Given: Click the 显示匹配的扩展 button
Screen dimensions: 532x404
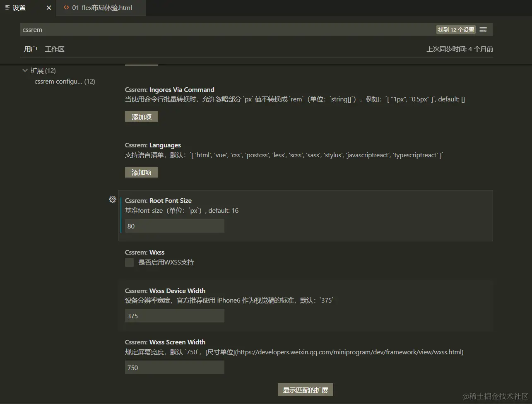Looking at the screenshot, I should (x=305, y=390).
